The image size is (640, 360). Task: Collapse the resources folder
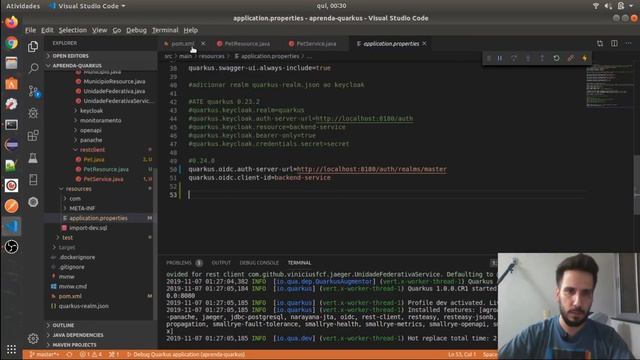(x=78, y=189)
